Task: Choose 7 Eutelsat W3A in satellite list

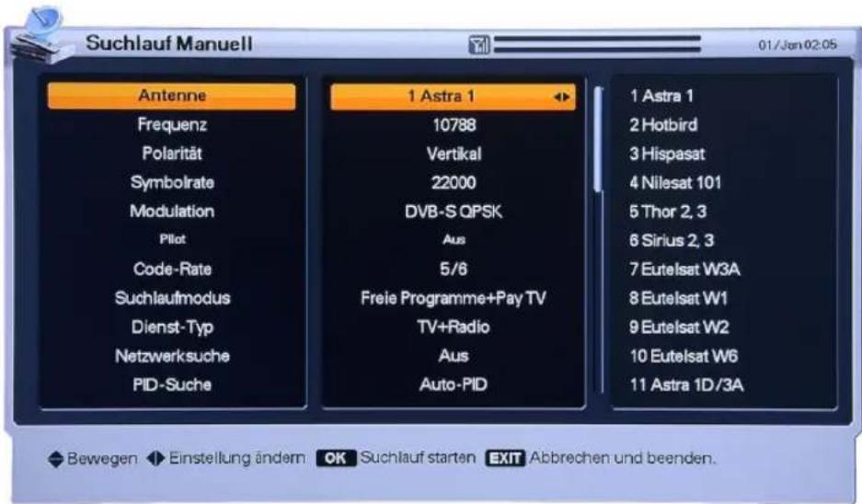Action: click(x=684, y=269)
